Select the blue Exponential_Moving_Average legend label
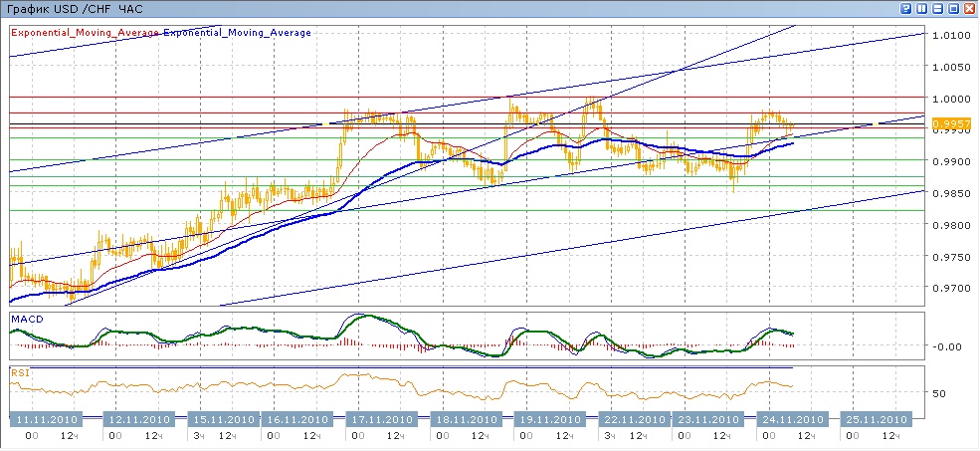980x451 pixels. (237, 33)
